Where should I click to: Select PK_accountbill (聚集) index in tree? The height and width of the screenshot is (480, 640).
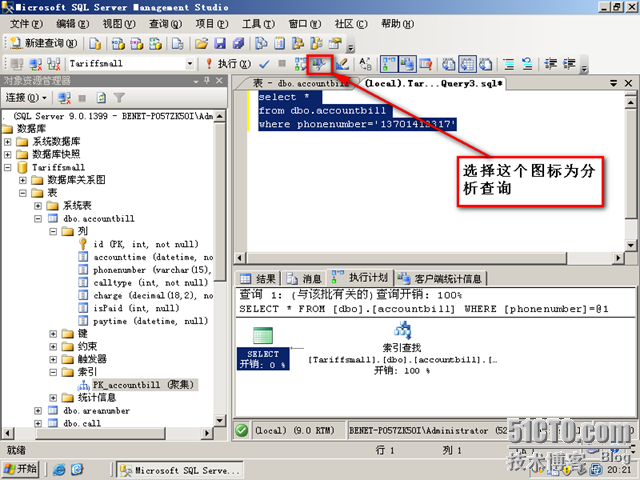pyautogui.click(x=144, y=385)
